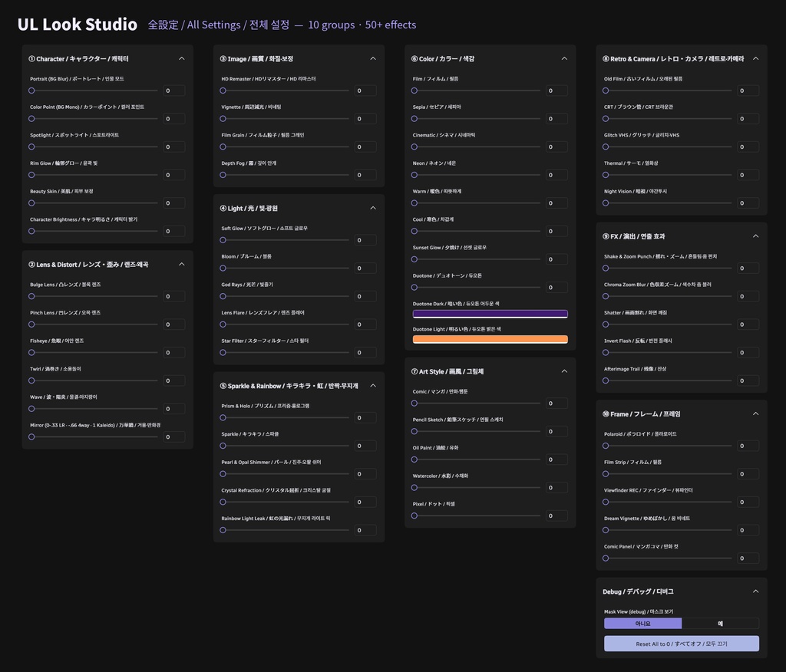Collapse the Color group chevron

564,58
